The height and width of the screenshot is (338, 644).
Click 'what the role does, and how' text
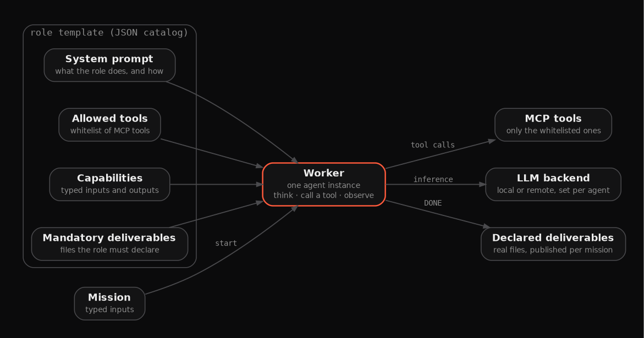[x=109, y=71]
